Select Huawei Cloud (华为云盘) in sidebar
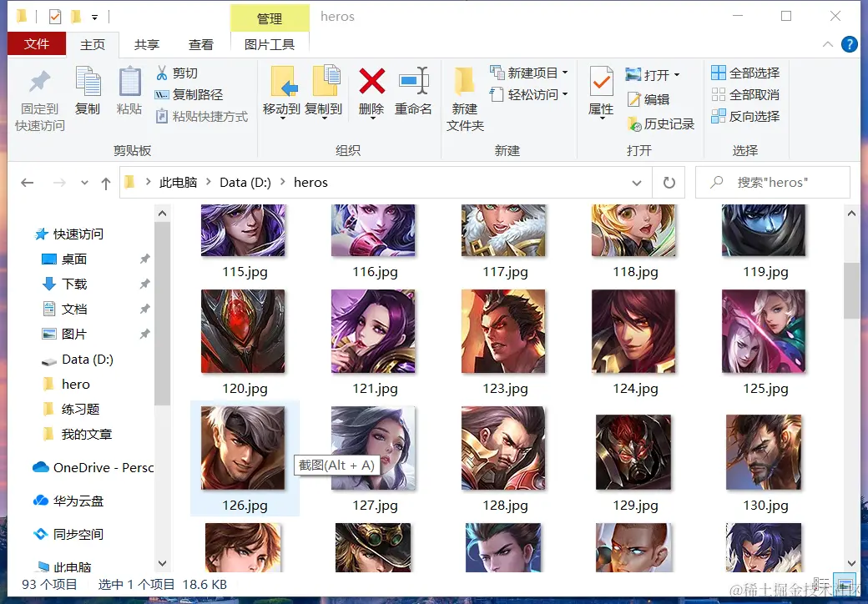The height and width of the screenshot is (604, 868). pyautogui.click(x=68, y=501)
